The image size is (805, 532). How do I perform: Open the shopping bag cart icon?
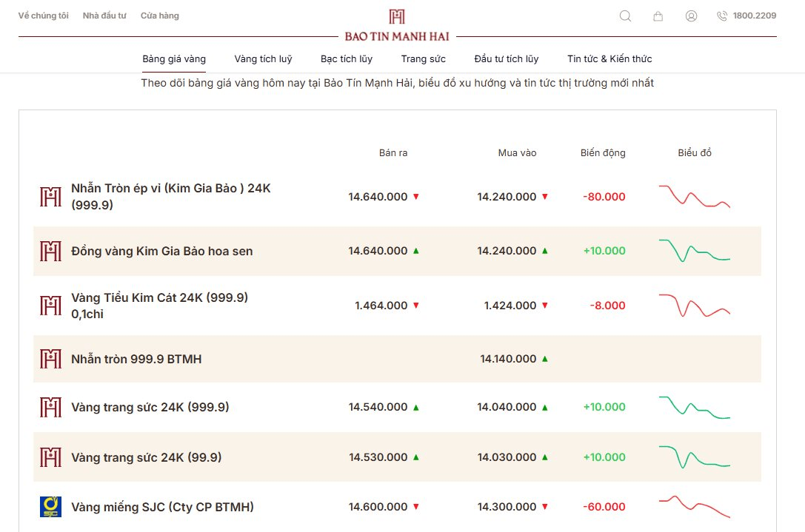point(658,16)
